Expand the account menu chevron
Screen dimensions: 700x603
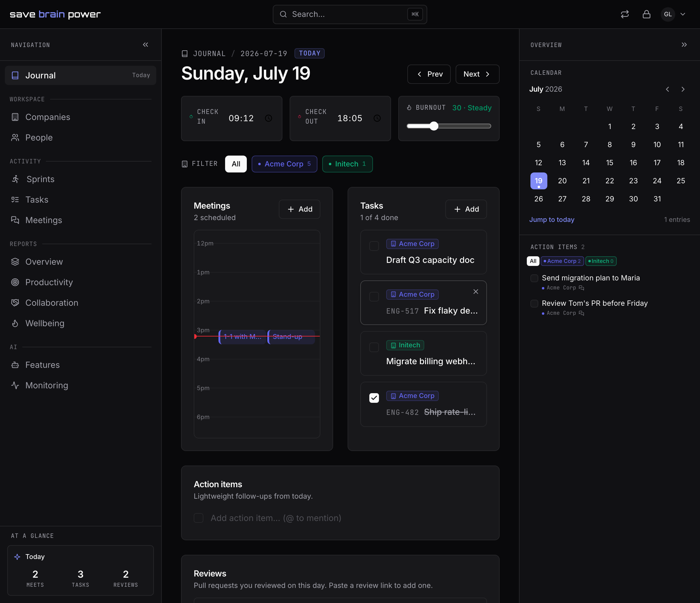[683, 14]
